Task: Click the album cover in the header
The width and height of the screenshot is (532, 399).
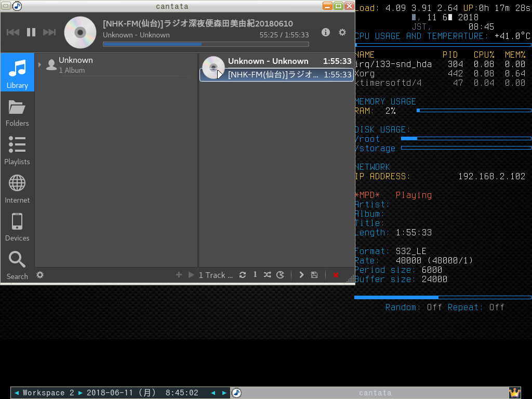Action: tap(81, 33)
